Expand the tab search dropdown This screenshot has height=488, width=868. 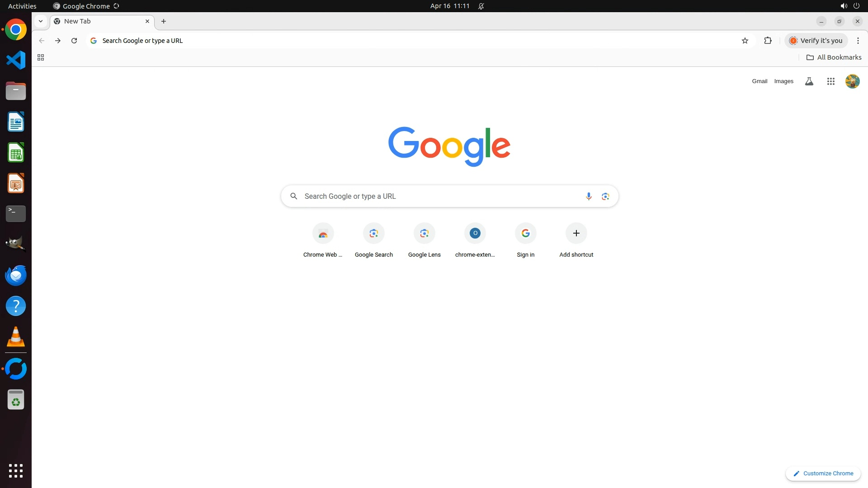41,21
